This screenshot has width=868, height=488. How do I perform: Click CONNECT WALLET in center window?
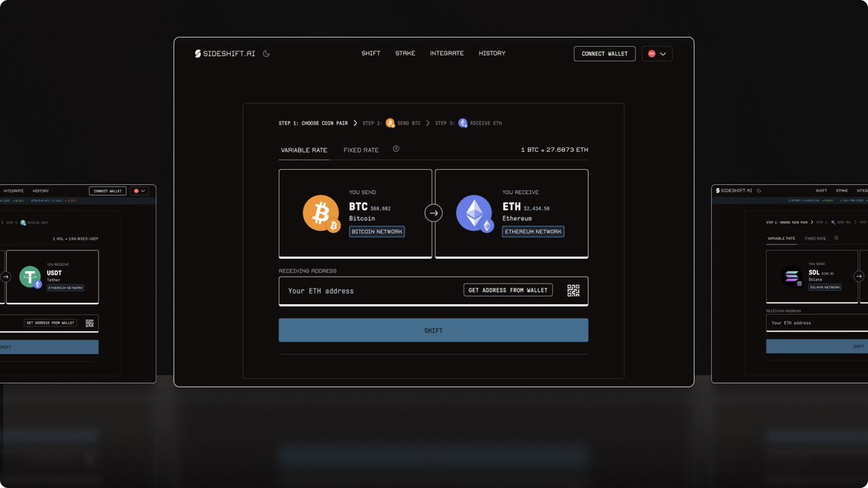(605, 53)
